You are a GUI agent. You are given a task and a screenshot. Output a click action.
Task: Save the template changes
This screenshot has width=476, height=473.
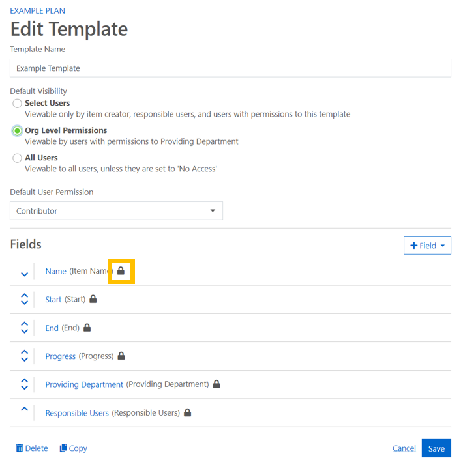click(436, 448)
